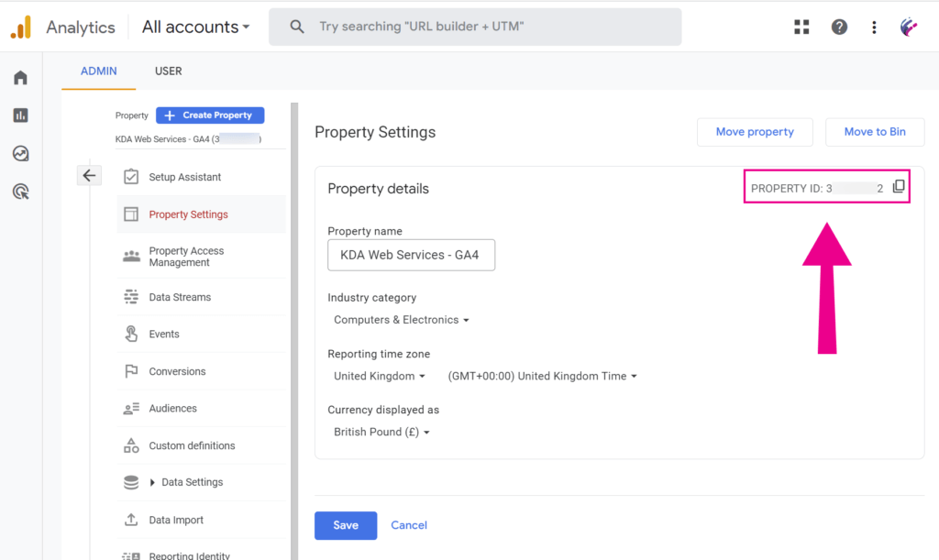Save the property settings
This screenshot has height=560, width=939.
(346, 525)
